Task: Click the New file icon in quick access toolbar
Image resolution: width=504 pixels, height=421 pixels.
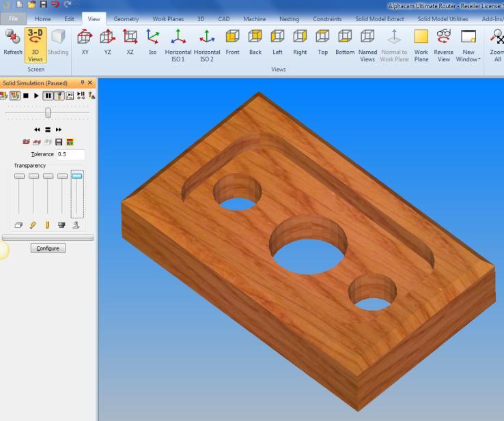Action: 19,5
